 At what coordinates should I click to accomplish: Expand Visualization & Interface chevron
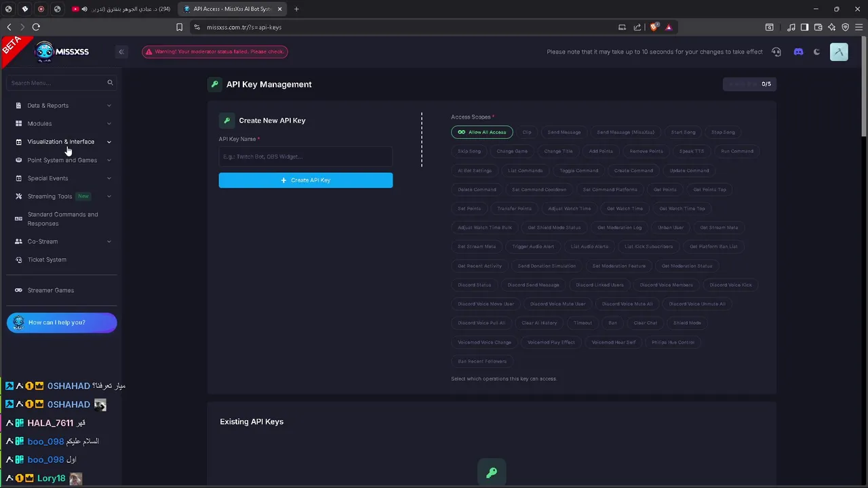pos(108,142)
